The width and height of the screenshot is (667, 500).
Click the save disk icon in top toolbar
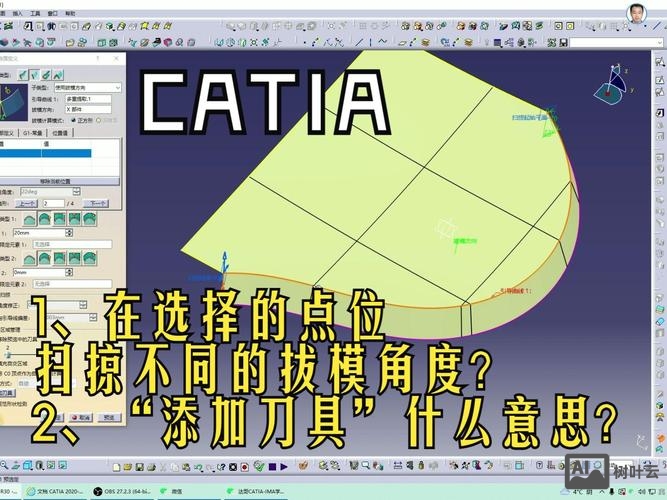point(564,43)
